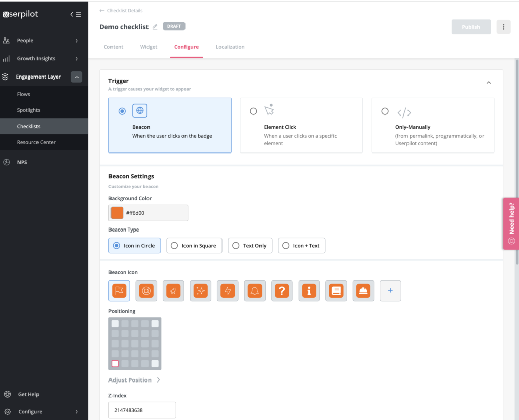
Task: Choose the lifebuoy beacon icon
Action: (146, 291)
